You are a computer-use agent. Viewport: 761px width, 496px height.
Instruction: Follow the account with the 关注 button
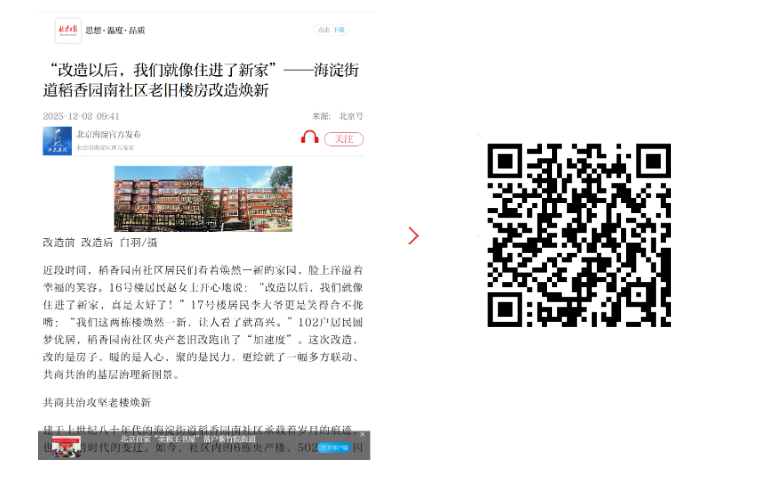343,139
